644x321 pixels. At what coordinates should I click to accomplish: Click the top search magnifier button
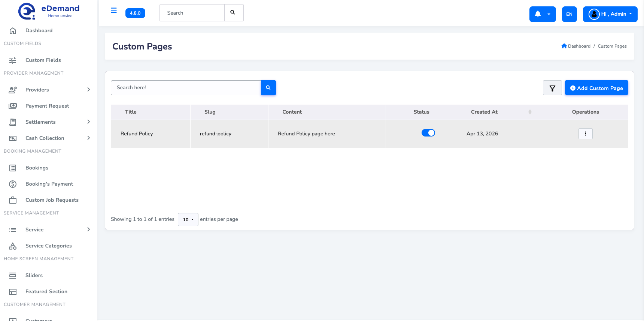pos(234,13)
